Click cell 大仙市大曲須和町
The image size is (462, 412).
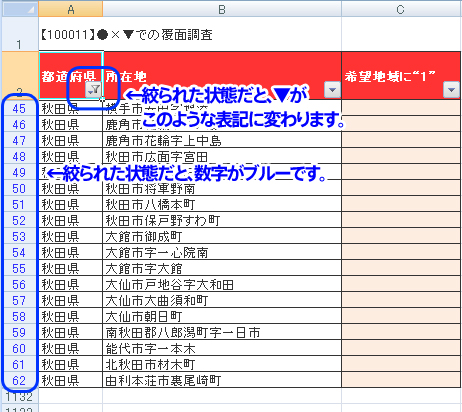tap(222, 300)
